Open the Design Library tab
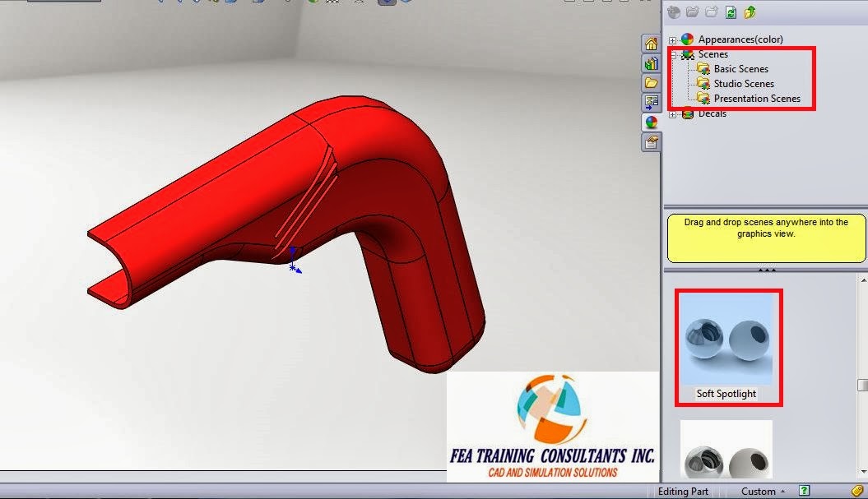The width and height of the screenshot is (868, 499). 651,63
